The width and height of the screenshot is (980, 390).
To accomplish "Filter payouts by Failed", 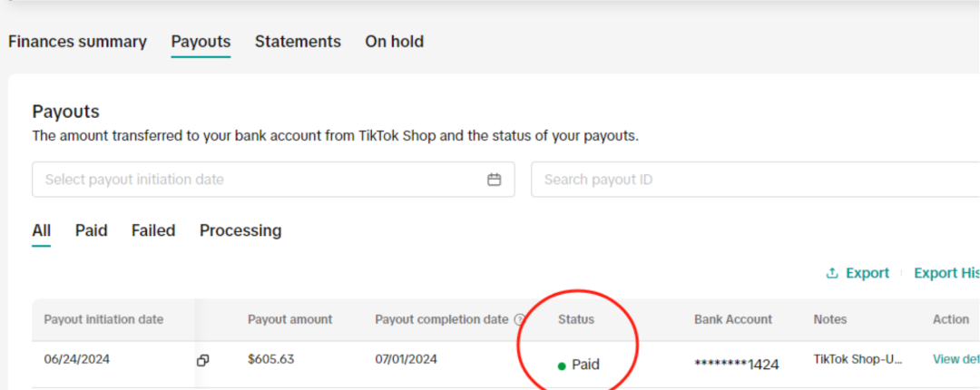I will (x=153, y=230).
